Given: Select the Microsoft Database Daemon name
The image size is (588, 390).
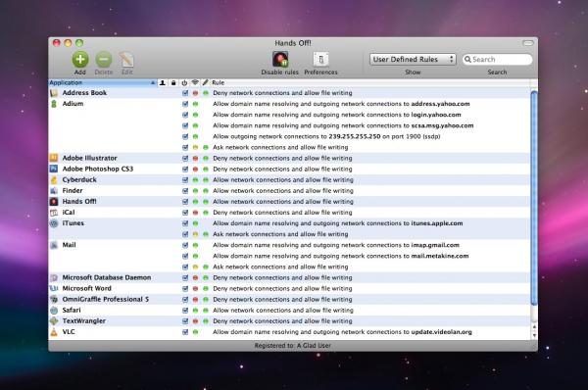Looking at the screenshot, I should [x=107, y=277].
